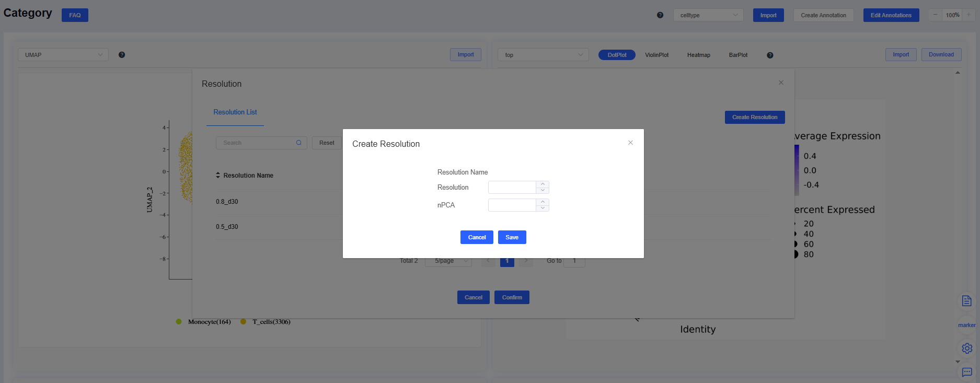Switch to the ViolinPlot tab
The height and width of the screenshot is (383, 980).
656,55
